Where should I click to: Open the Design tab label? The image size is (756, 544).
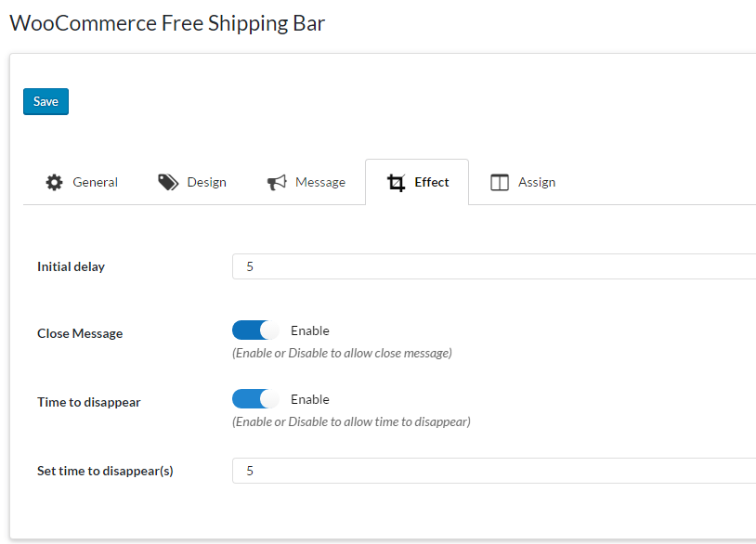pyautogui.click(x=206, y=182)
